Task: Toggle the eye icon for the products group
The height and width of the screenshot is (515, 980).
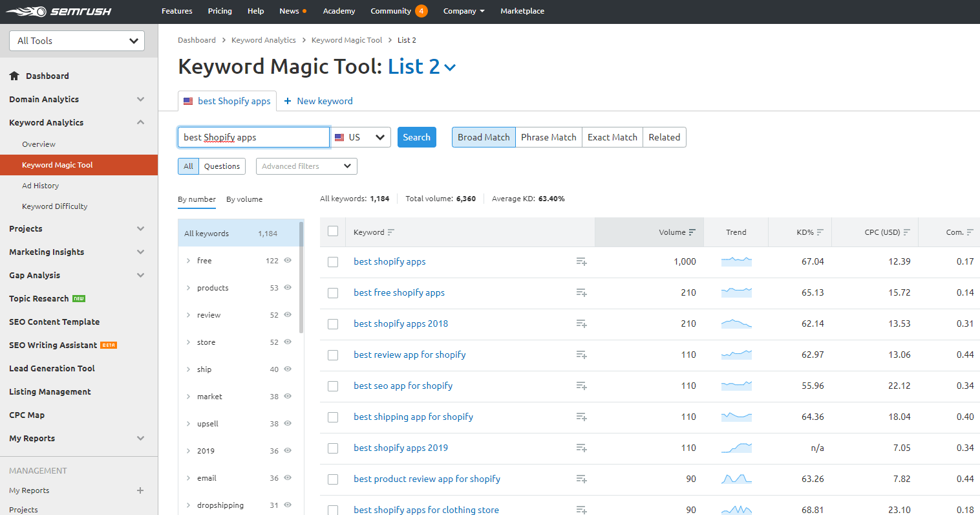Action: point(288,287)
